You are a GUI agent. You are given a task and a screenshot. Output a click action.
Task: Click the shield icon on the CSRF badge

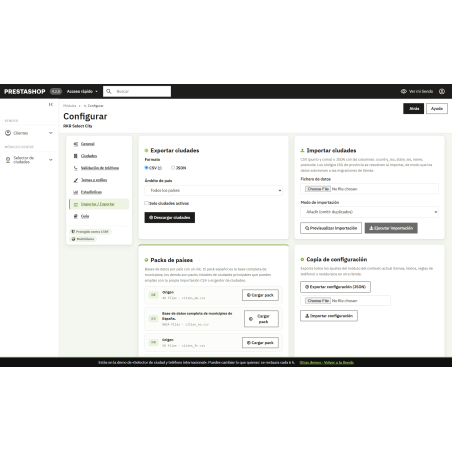coord(73,232)
